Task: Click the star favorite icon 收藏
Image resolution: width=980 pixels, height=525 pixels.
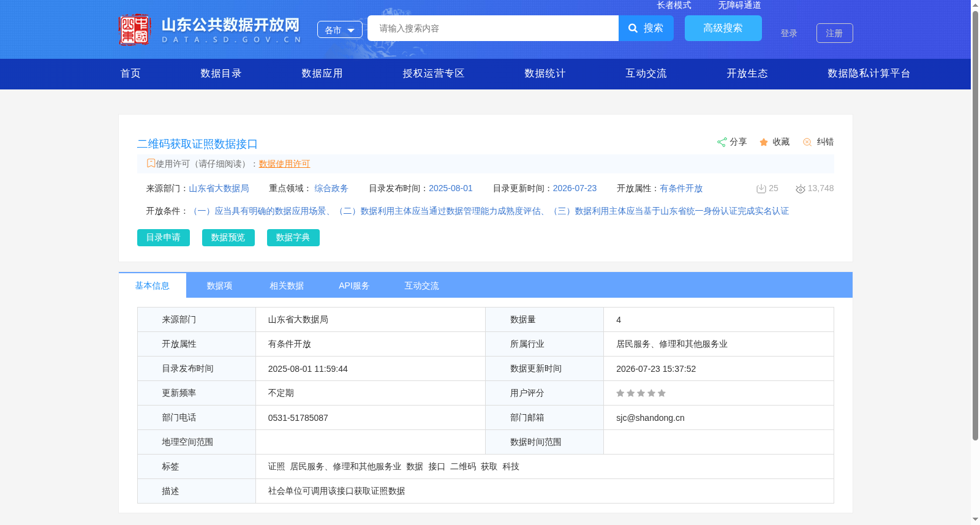Action: tap(764, 142)
